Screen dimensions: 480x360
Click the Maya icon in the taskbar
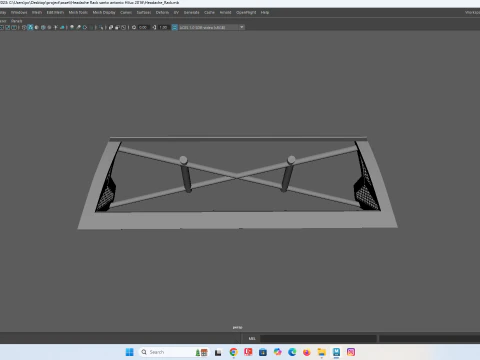click(336, 352)
